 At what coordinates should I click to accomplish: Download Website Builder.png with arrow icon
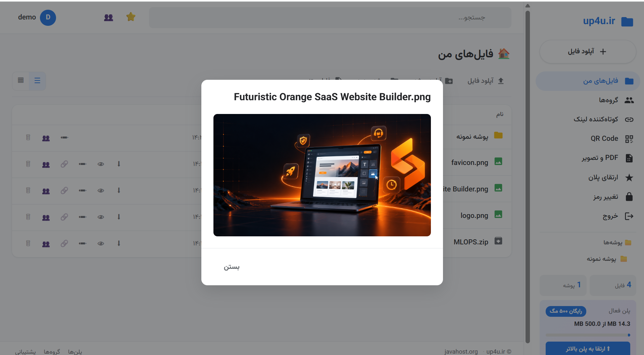point(119,190)
